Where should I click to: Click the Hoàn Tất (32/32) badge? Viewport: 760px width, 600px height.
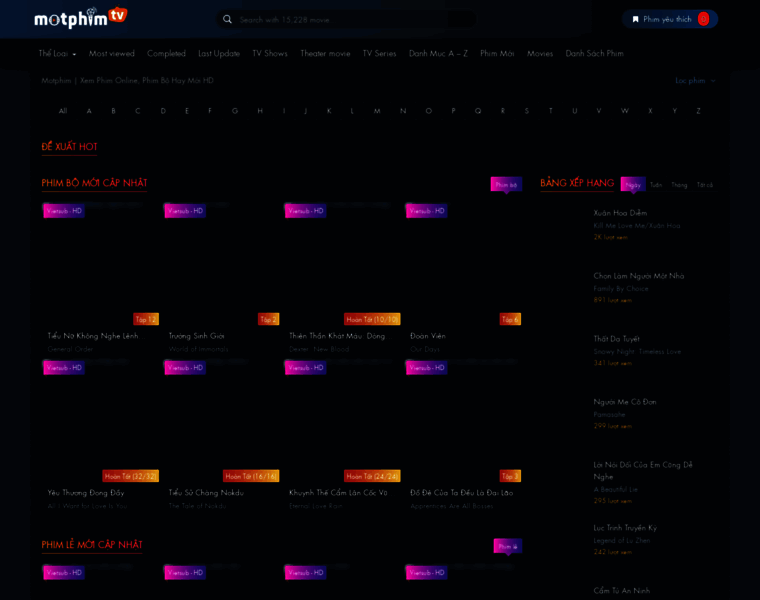tap(131, 476)
